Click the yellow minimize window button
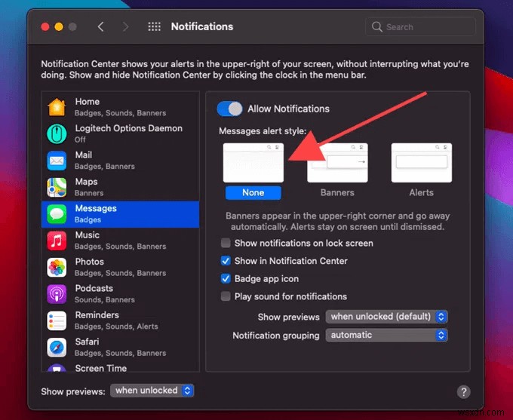The height and width of the screenshot is (420, 513). [x=59, y=27]
